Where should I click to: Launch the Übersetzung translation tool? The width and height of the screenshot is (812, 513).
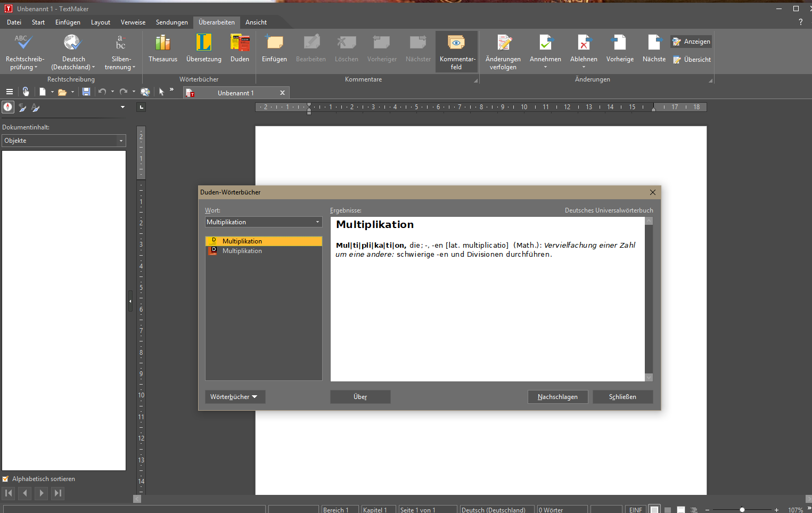pyautogui.click(x=204, y=49)
